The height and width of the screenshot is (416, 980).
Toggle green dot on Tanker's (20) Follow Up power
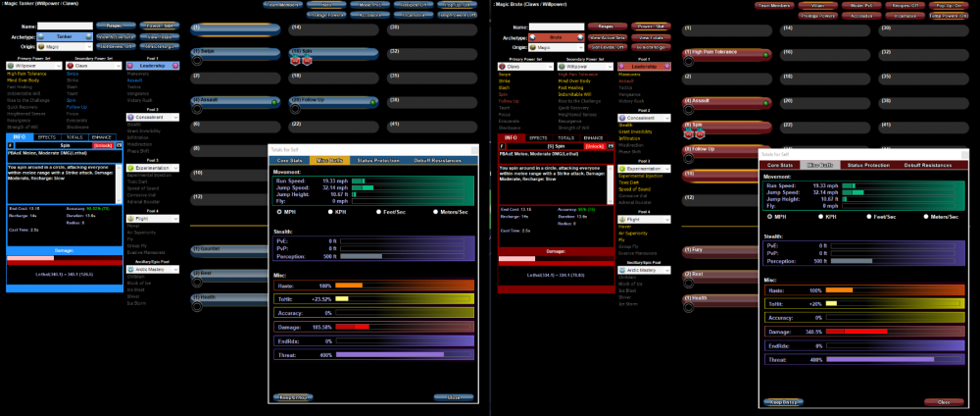coord(373,102)
